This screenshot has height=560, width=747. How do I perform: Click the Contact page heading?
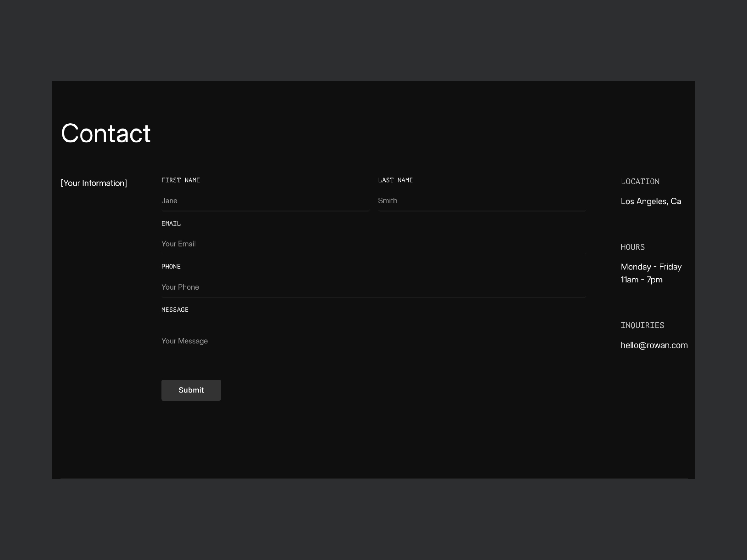coord(106,133)
